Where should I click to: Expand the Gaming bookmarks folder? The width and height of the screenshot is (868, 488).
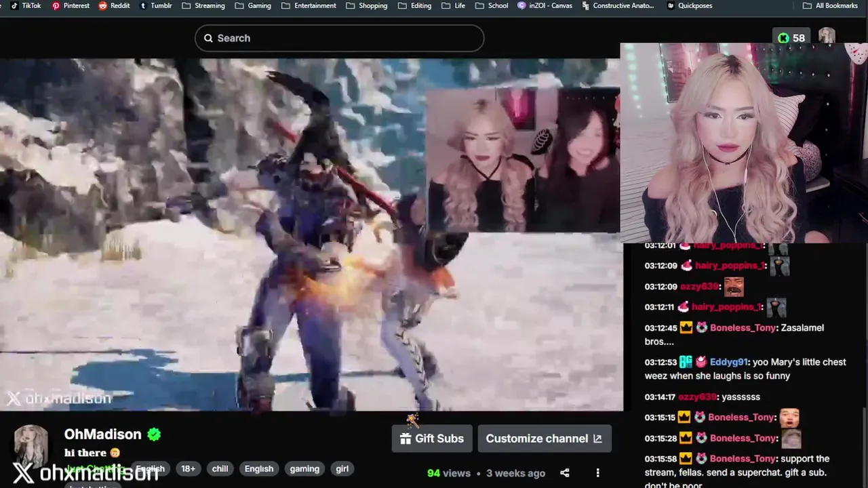pos(253,5)
